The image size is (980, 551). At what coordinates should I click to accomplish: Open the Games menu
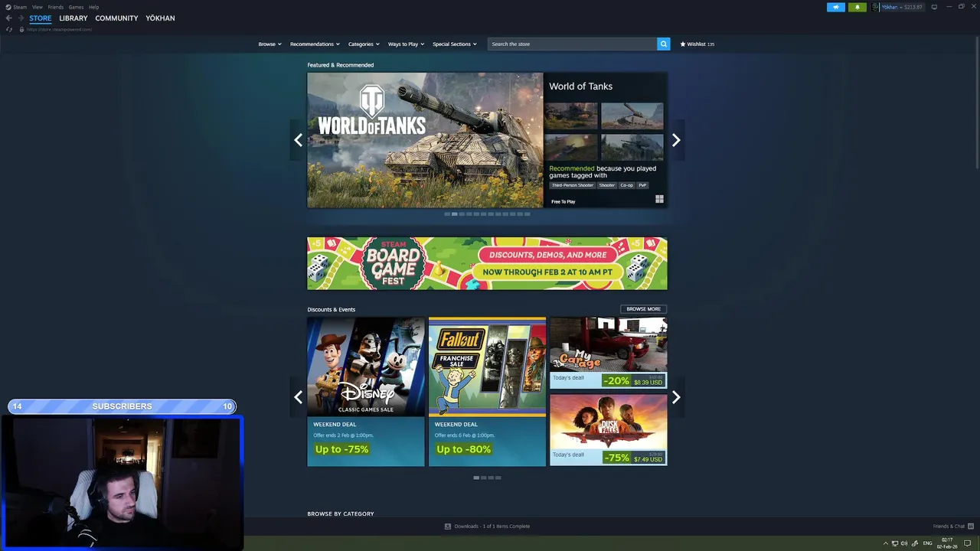pyautogui.click(x=76, y=7)
